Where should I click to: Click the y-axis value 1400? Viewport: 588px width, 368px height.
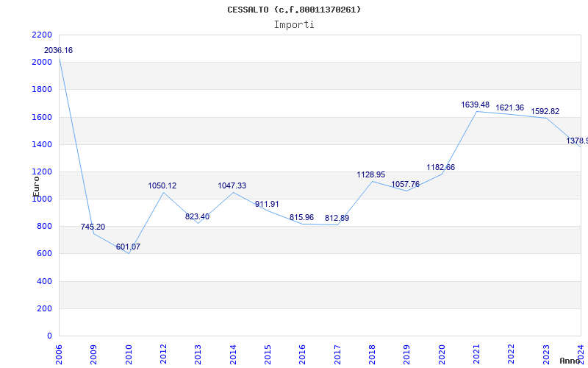(x=42, y=144)
